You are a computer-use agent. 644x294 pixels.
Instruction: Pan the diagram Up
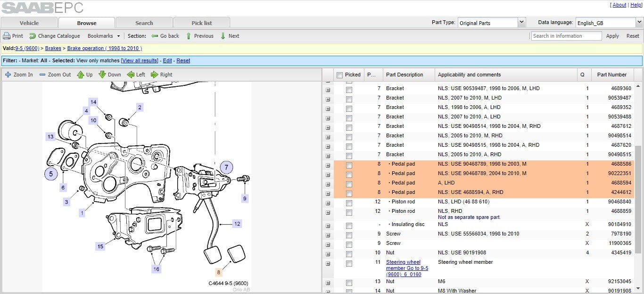pos(85,75)
